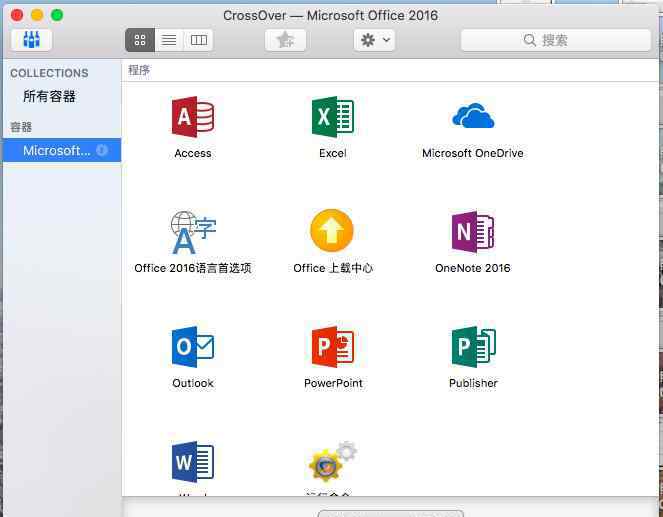Launch OneNote 2016 icon
The width and height of the screenshot is (663, 517).
point(473,232)
